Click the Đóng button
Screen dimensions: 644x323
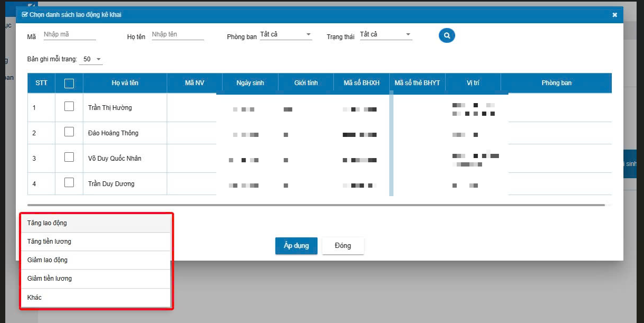[343, 246]
